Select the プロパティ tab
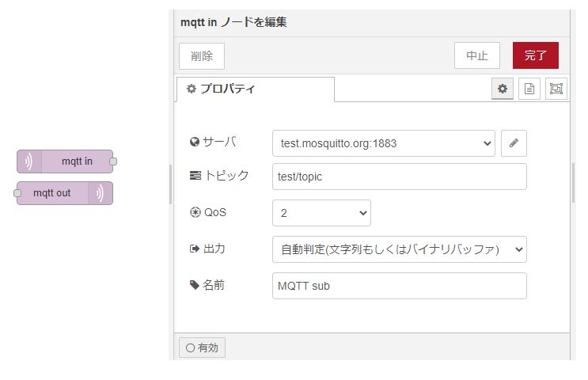 (x=254, y=89)
